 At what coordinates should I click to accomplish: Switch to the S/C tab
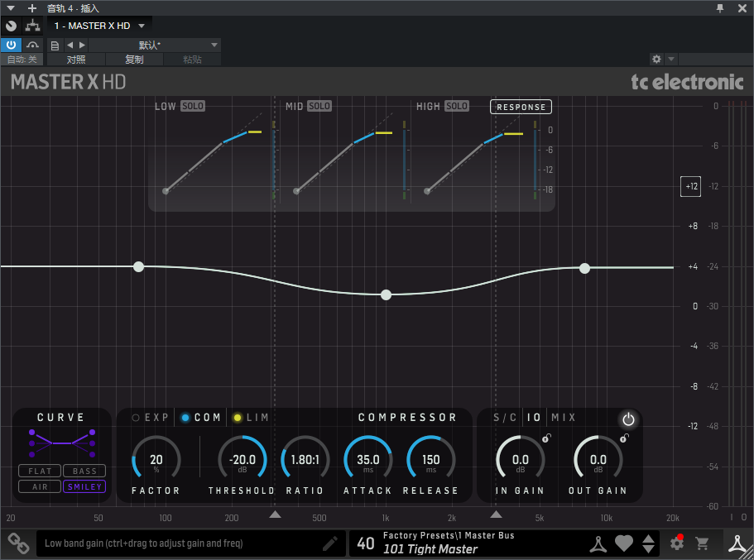coord(505,418)
